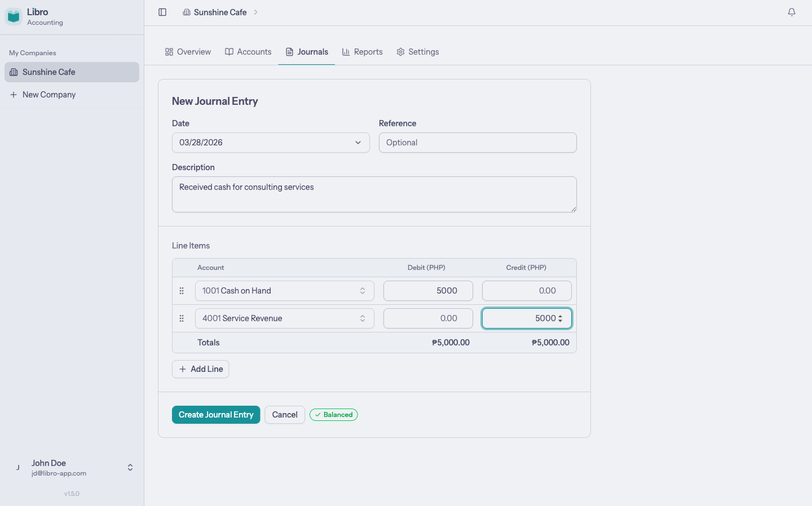Click the building icon beside Sunshine Cafe breadcrumb
This screenshot has height=506, width=812.
(x=187, y=12)
